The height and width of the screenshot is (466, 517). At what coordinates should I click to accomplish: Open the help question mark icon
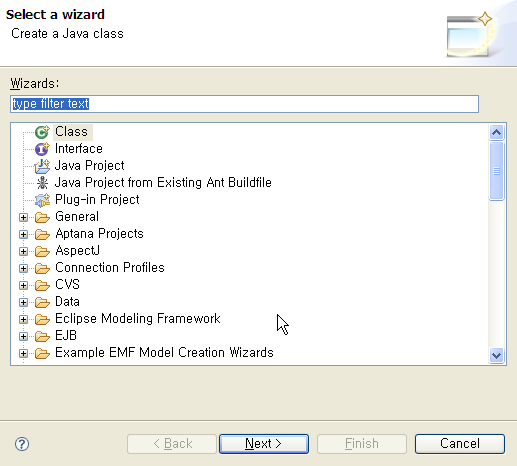tap(22, 444)
